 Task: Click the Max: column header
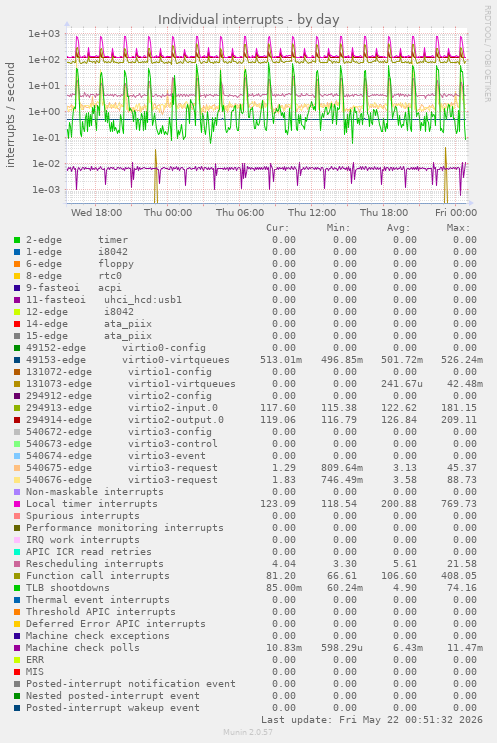click(x=458, y=228)
